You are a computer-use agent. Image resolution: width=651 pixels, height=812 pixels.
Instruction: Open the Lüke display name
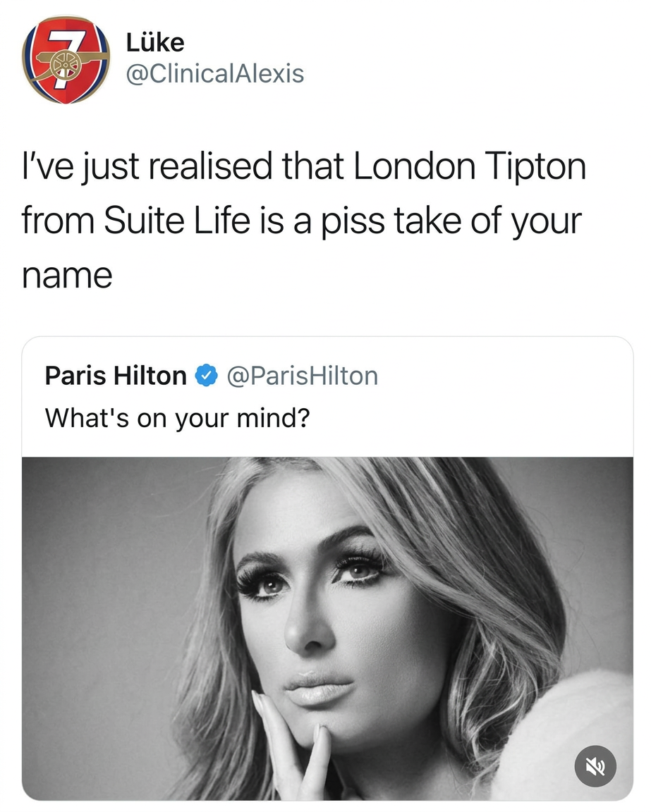[x=156, y=43]
